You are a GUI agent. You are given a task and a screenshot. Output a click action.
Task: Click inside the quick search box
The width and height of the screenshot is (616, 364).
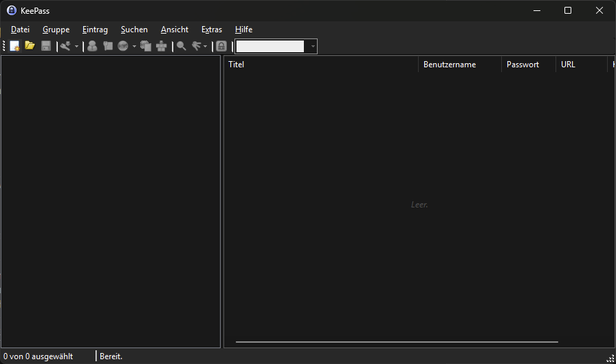point(270,46)
